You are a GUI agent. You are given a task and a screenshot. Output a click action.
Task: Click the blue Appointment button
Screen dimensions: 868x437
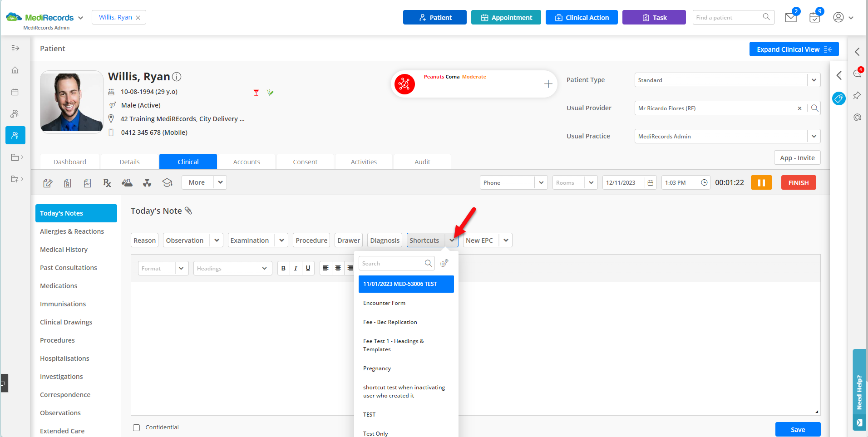[x=506, y=17]
